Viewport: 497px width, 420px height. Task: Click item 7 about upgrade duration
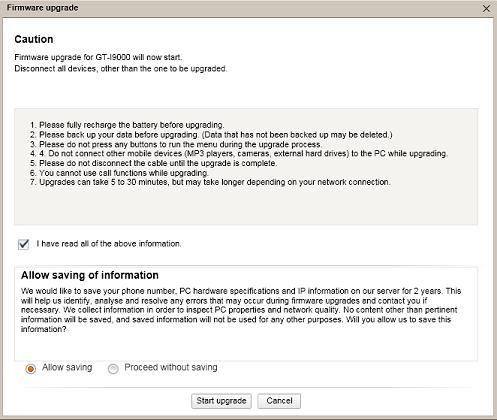[x=210, y=182]
